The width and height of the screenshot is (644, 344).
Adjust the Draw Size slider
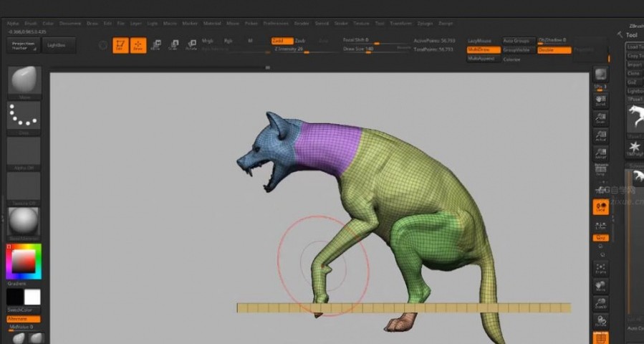pos(377,49)
